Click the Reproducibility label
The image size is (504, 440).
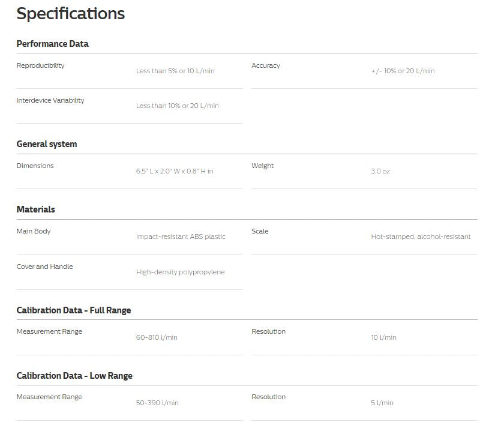[x=41, y=65]
